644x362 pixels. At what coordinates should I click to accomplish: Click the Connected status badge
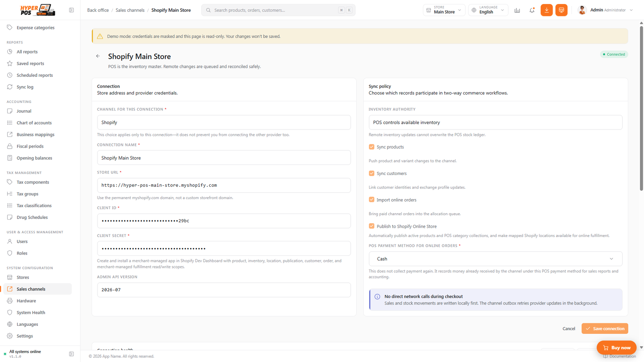tap(614, 54)
